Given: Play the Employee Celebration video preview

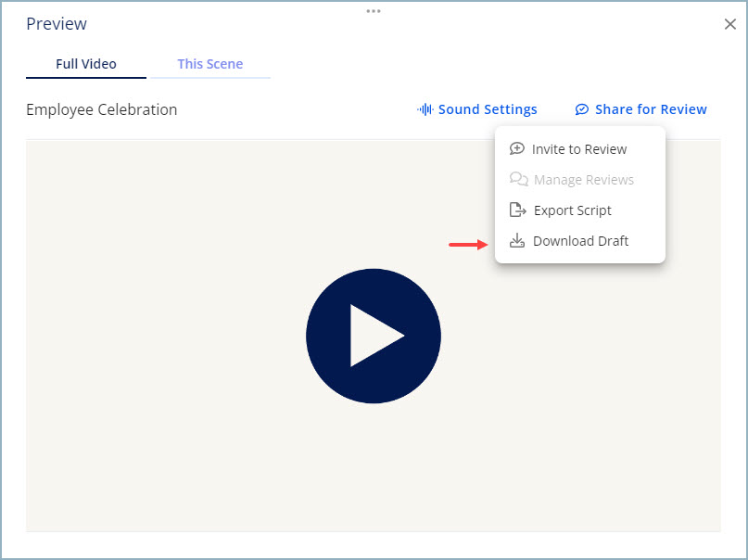Looking at the screenshot, I should pyautogui.click(x=374, y=336).
